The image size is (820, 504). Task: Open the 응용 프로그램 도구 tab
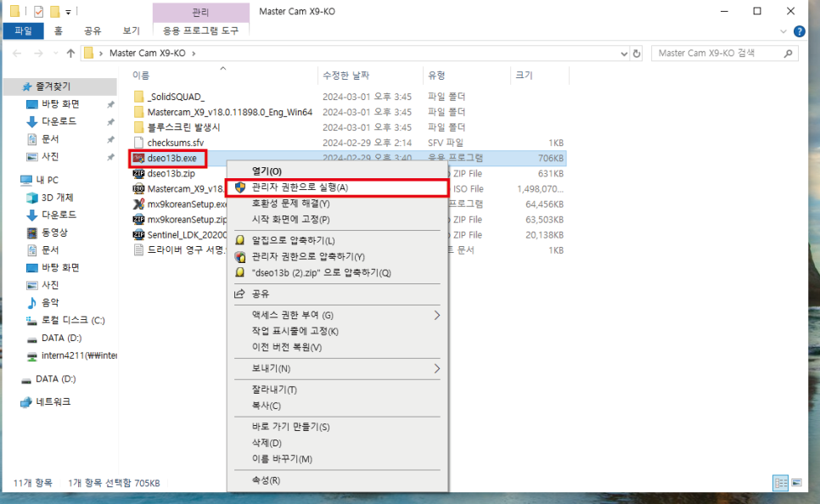201,31
